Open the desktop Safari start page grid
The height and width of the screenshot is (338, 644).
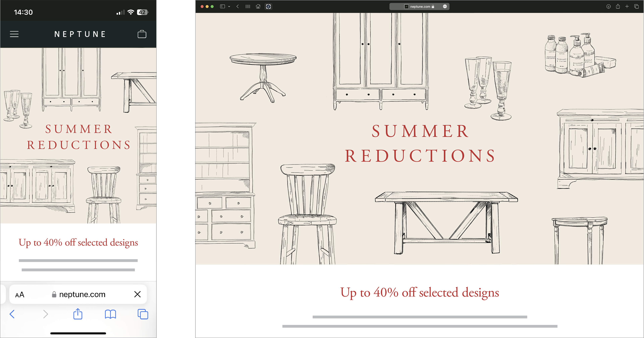coord(248,7)
